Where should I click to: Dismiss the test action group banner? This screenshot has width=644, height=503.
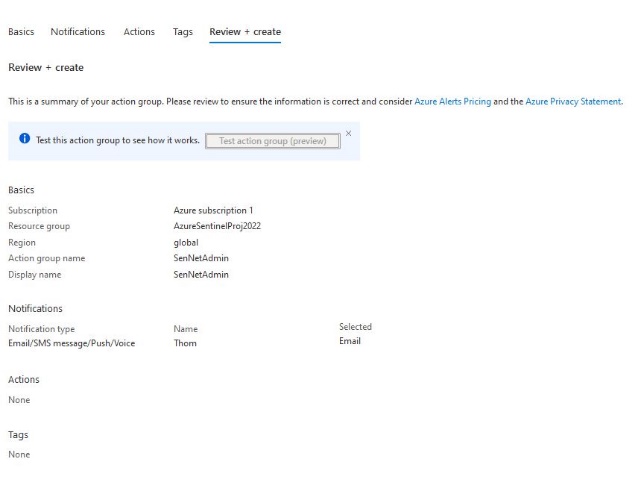coord(348,133)
